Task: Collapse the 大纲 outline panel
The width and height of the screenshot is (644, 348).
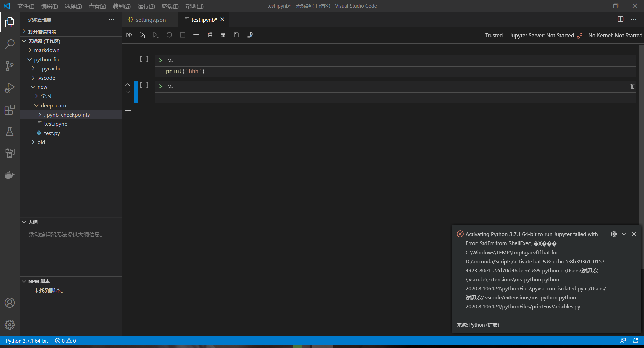Action: tap(71, 222)
